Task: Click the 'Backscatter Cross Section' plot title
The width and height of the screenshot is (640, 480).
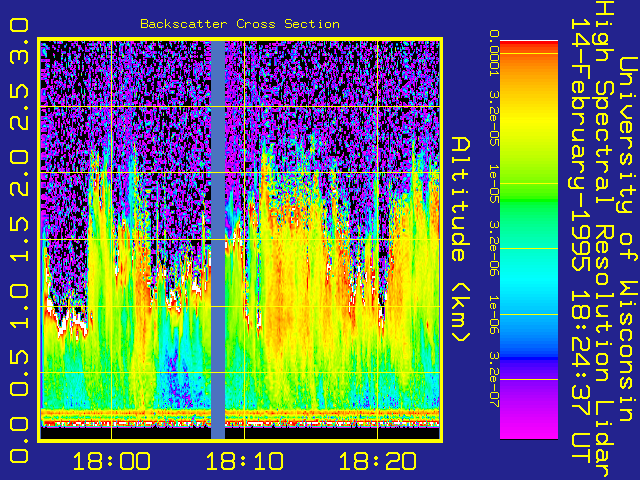Action: [x=240, y=24]
